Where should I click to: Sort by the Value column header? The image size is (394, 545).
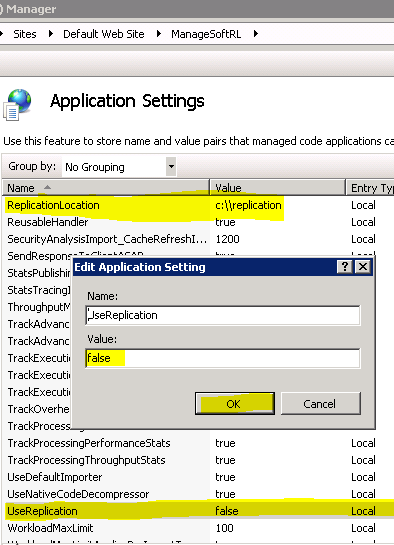(278, 188)
